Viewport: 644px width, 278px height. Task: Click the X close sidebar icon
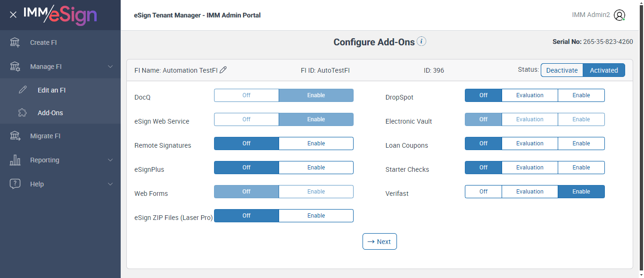(x=13, y=15)
